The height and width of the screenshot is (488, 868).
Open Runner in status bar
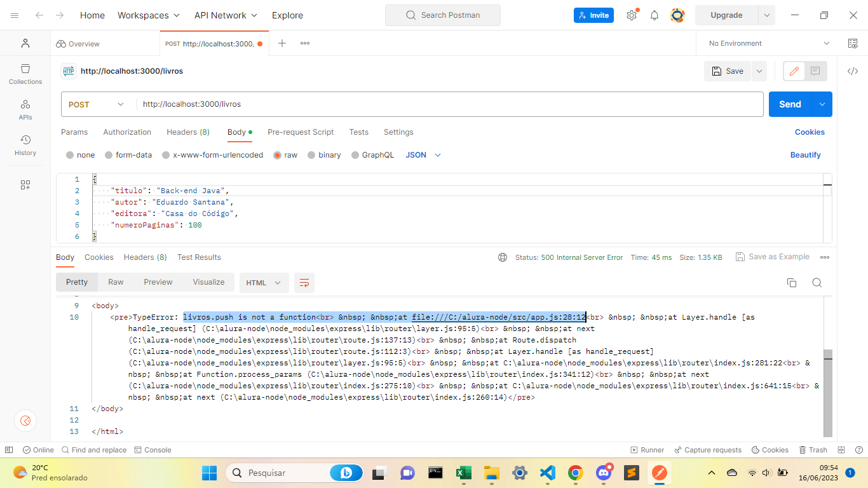648,450
